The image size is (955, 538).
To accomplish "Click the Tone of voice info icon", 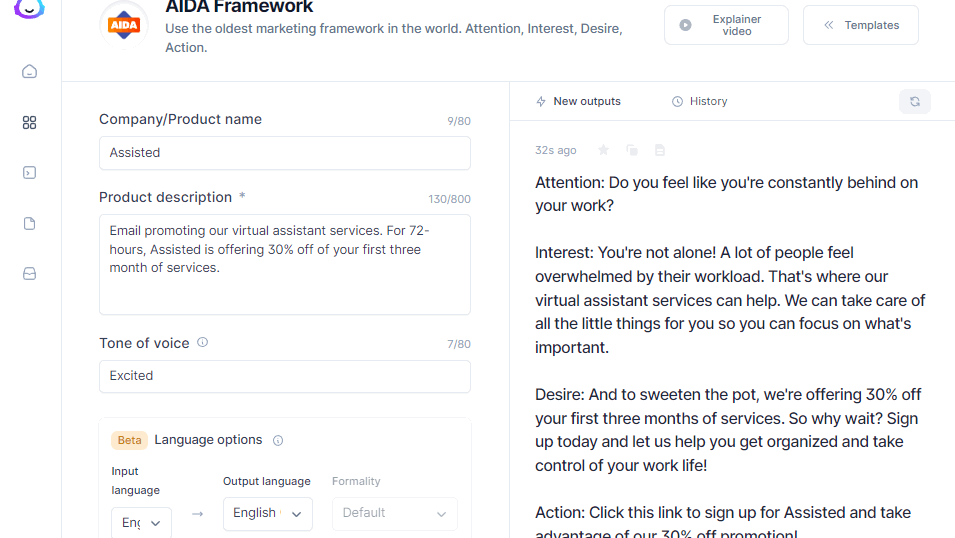I will point(202,342).
